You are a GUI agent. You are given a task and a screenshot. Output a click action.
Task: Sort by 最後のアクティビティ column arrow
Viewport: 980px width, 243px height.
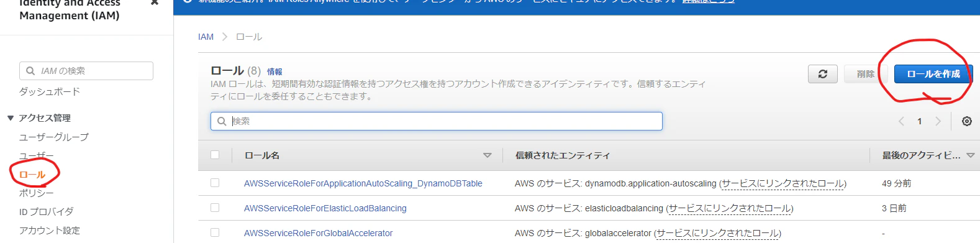[970, 155]
